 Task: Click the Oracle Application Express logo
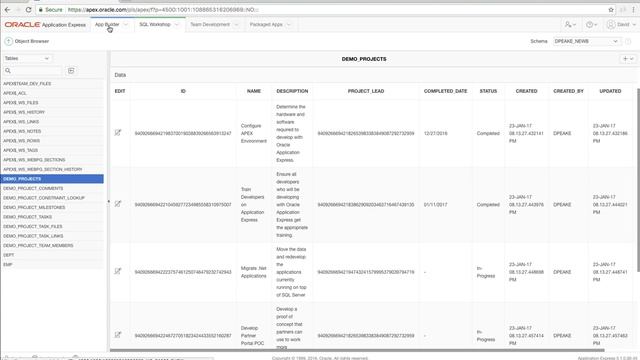pyautogui.click(x=45, y=24)
